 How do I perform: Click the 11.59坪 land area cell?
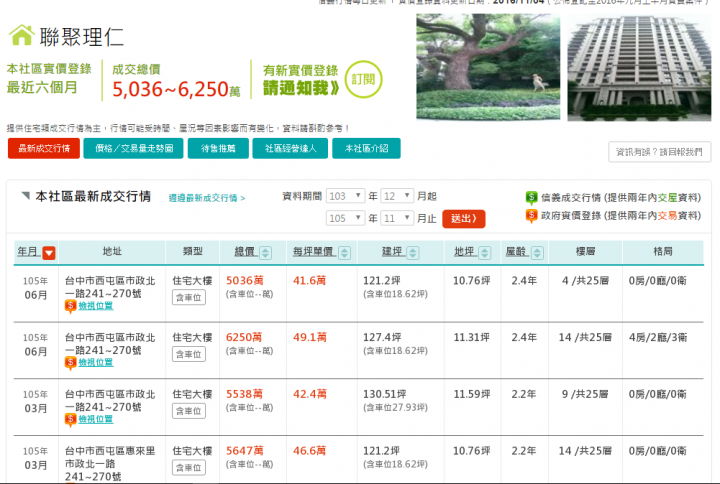[472, 394]
